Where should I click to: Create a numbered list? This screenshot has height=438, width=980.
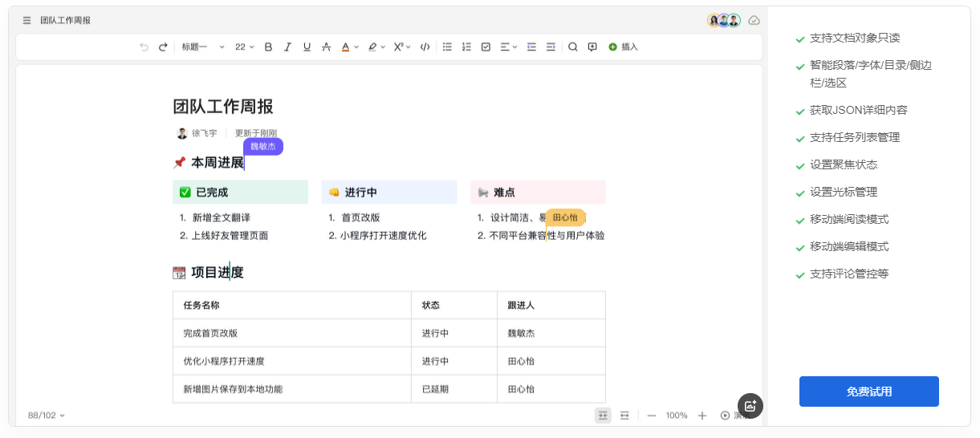pyautogui.click(x=466, y=47)
